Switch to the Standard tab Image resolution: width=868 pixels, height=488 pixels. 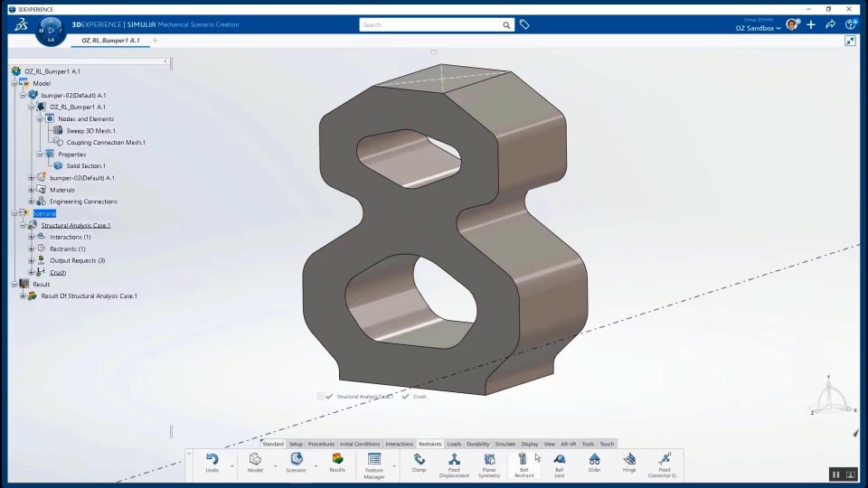[x=272, y=444]
